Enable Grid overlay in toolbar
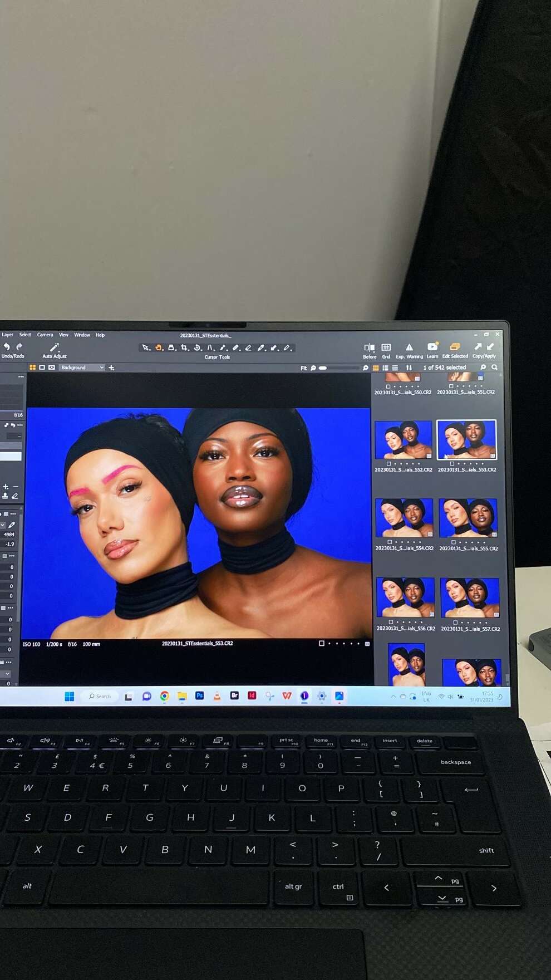This screenshot has height=980, width=551. (x=386, y=347)
